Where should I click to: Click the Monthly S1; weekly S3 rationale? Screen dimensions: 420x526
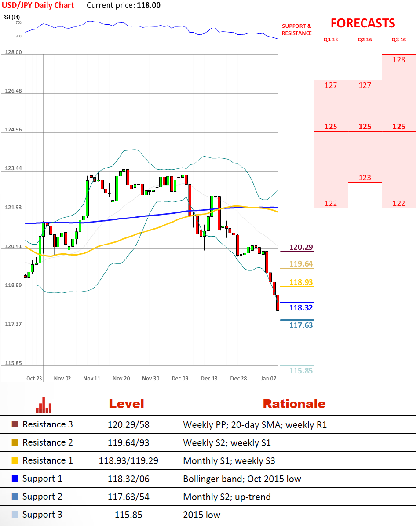point(229,461)
